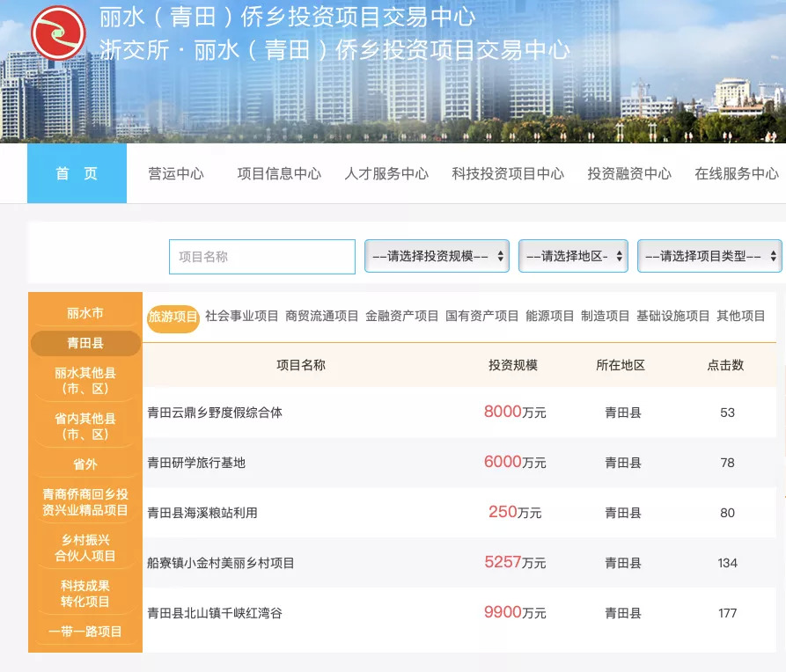Click the 项目名称 search input field

pyautogui.click(x=262, y=257)
